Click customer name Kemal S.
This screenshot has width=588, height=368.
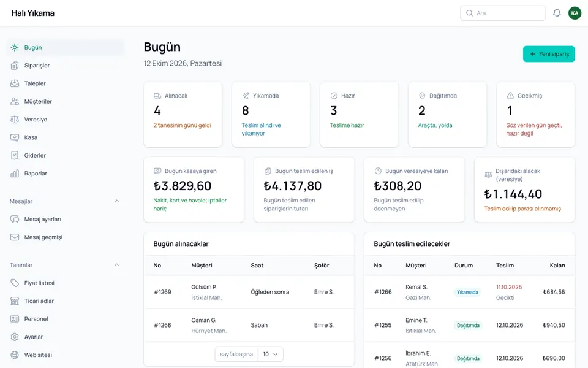417,287
